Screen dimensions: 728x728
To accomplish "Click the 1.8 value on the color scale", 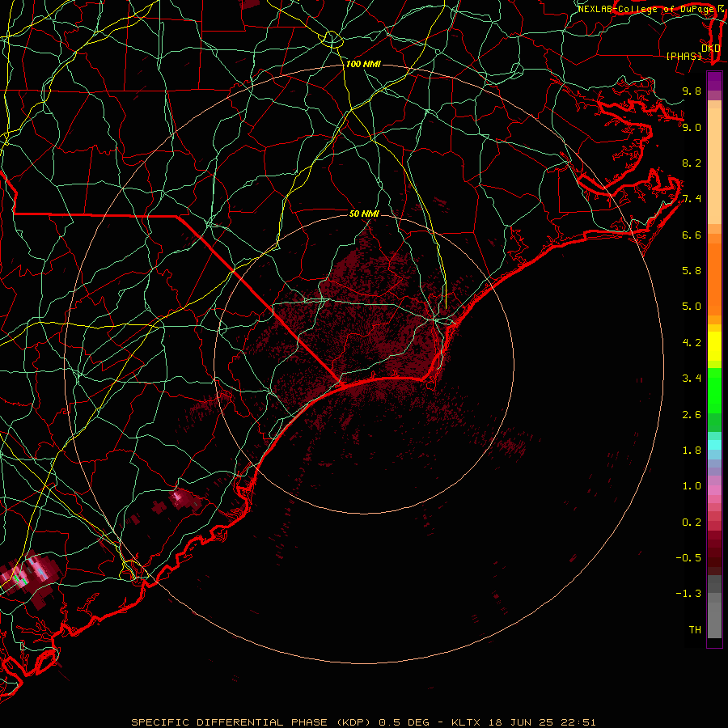I will (x=692, y=451).
